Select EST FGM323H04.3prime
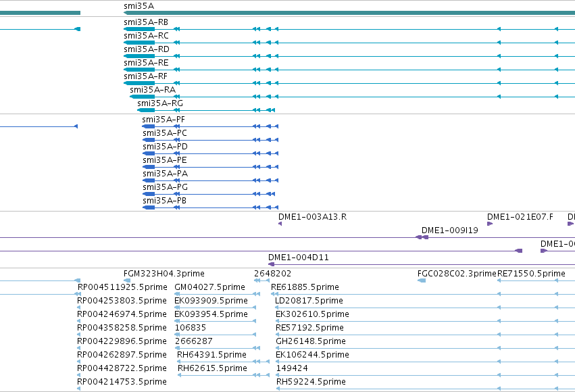575x392 pixels. (164, 274)
